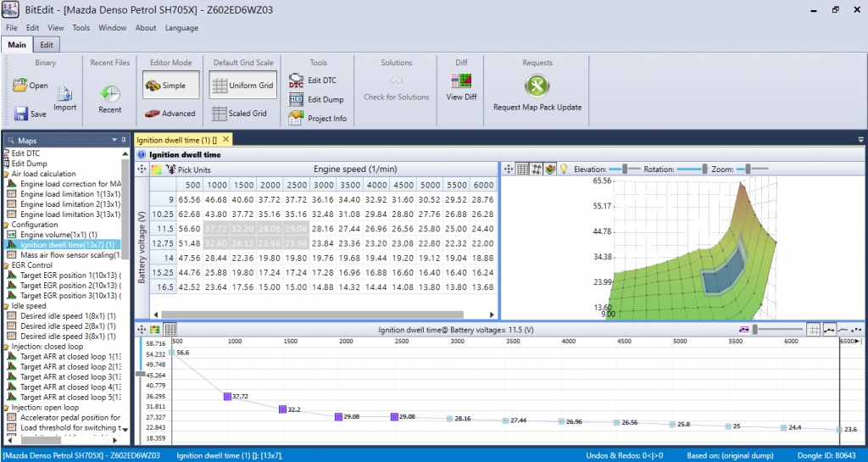Collapse Idle speed folder
This screenshot has width=868, height=462.
[7, 306]
